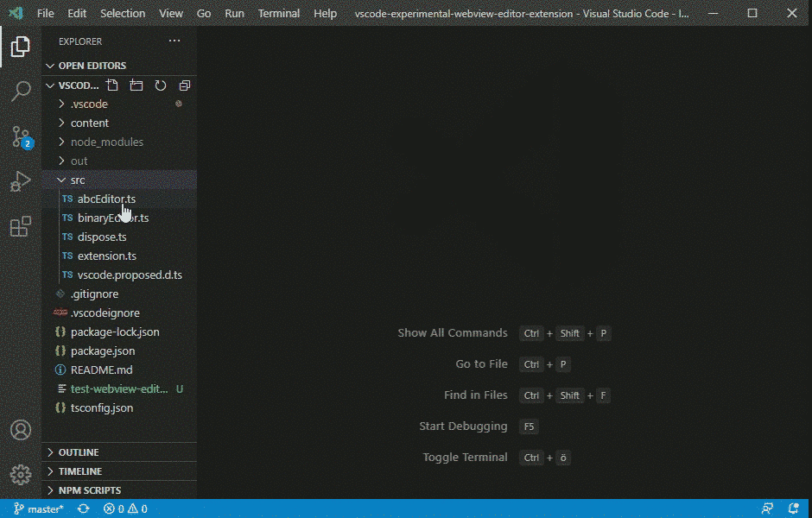Open Source Control view with badge 2

coord(22,137)
